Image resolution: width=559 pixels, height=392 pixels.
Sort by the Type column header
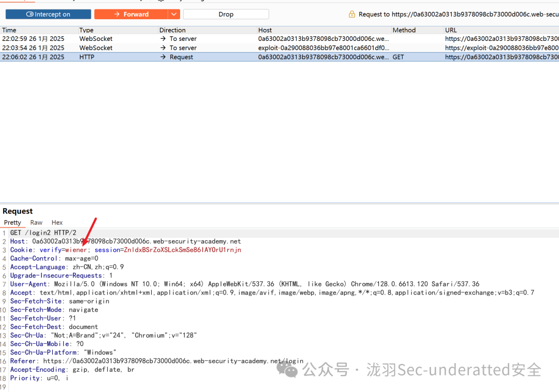point(86,31)
